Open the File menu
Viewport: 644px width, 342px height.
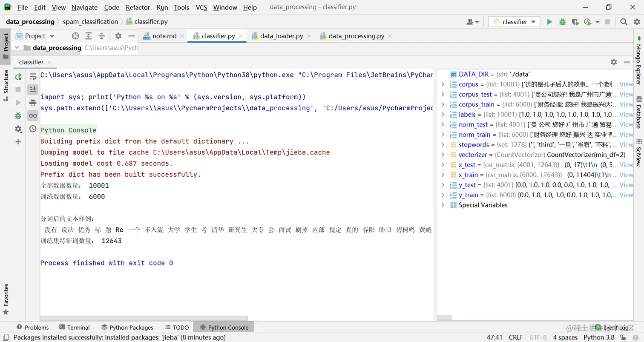pyautogui.click(x=23, y=7)
